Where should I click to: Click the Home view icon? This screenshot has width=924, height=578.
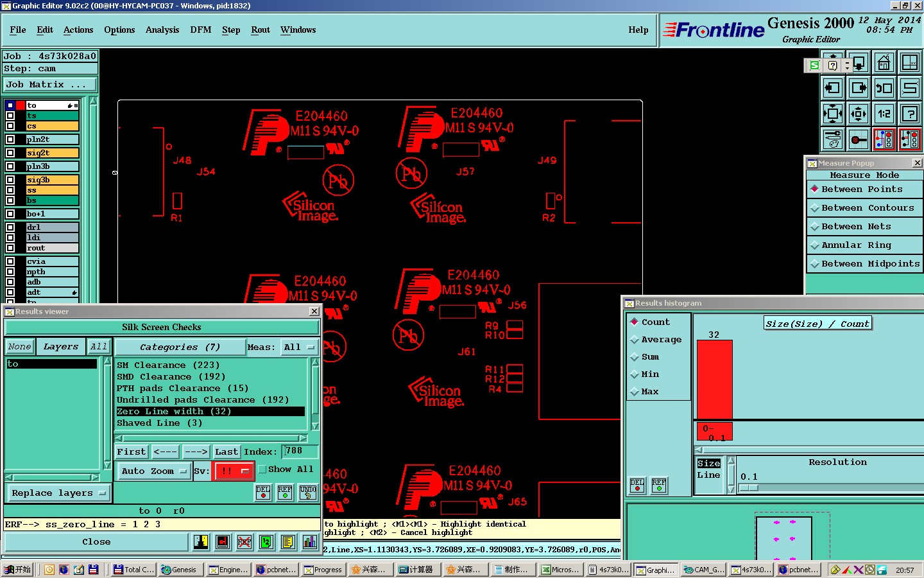(x=884, y=63)
